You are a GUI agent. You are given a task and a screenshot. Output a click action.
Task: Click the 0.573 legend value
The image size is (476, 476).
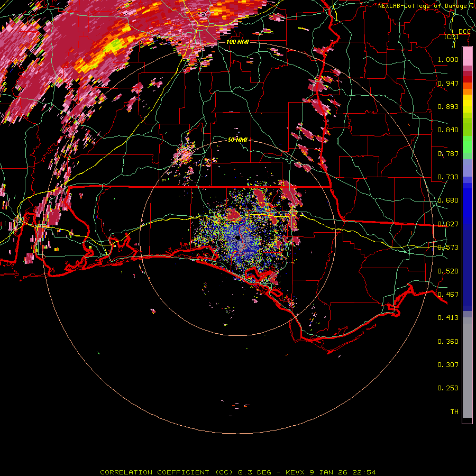[x=448, y=248]
